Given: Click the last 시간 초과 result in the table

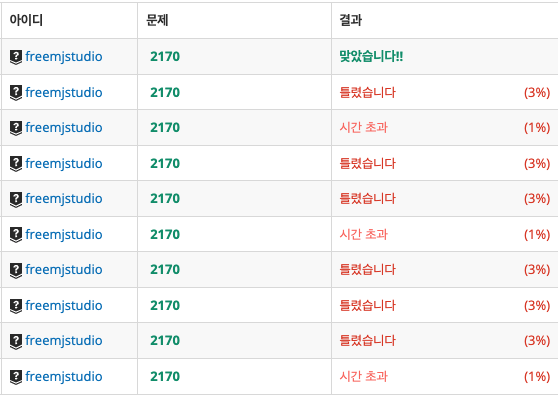Looking at the screenshot, I should pyautogui.click(x=363, y=376).
